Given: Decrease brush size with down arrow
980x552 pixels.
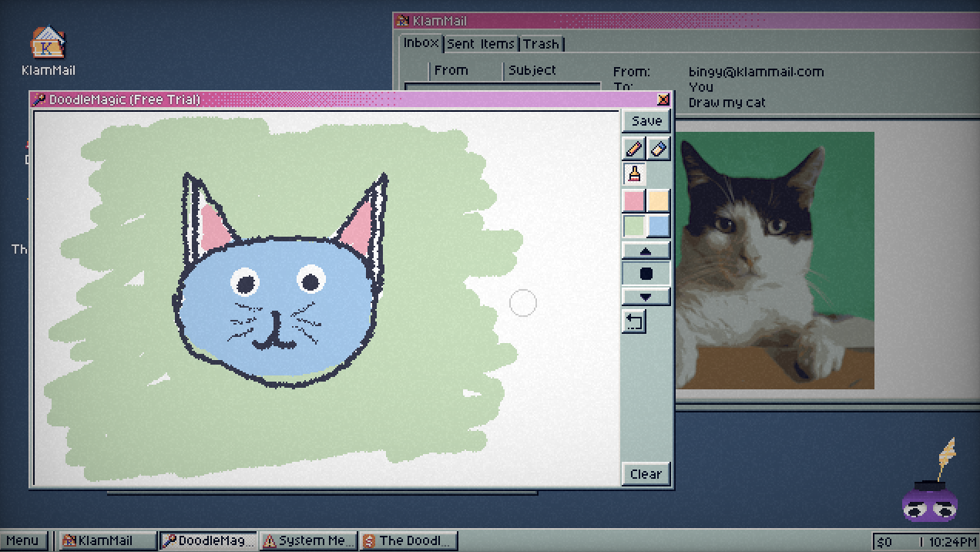Looking at the screenshot, I should (646, 297).
